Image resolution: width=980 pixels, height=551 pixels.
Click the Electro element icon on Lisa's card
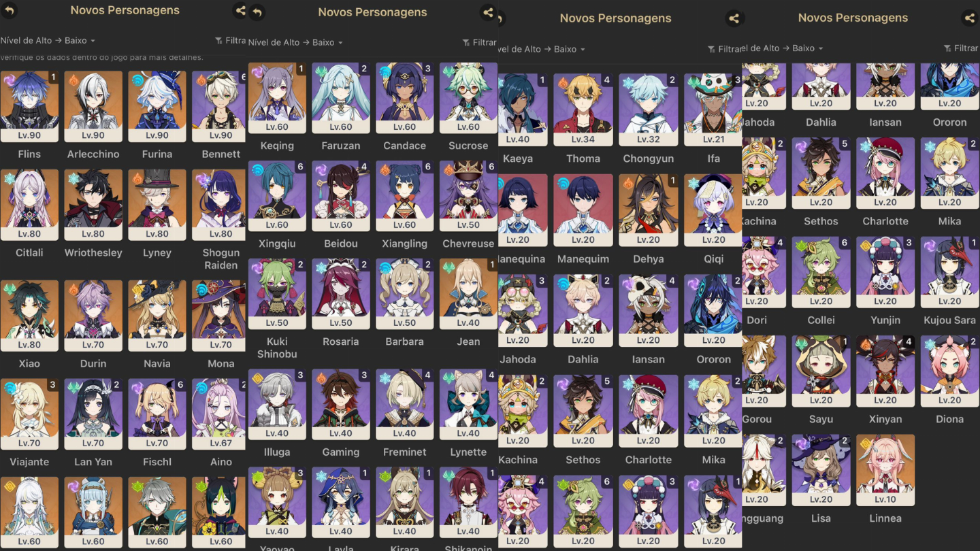[x=802, y=444]
